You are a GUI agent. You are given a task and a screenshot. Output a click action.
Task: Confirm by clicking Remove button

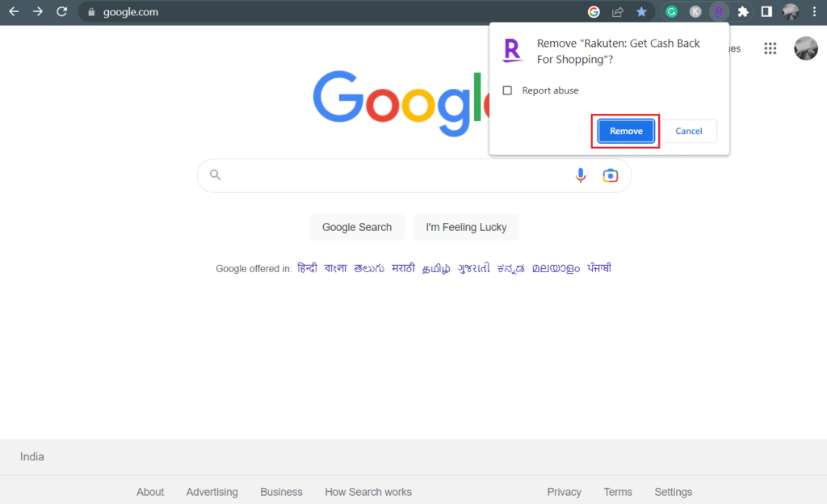626,131
